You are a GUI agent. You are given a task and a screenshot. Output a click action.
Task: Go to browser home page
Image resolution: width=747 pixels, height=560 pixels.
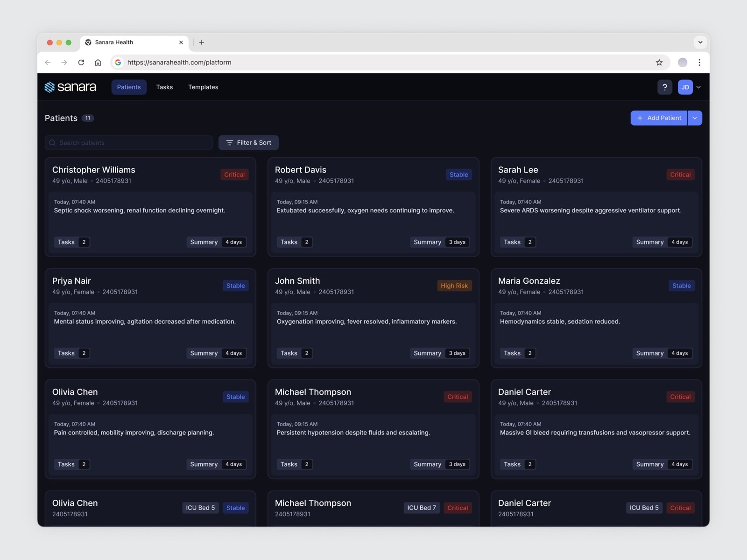point(98,63)
